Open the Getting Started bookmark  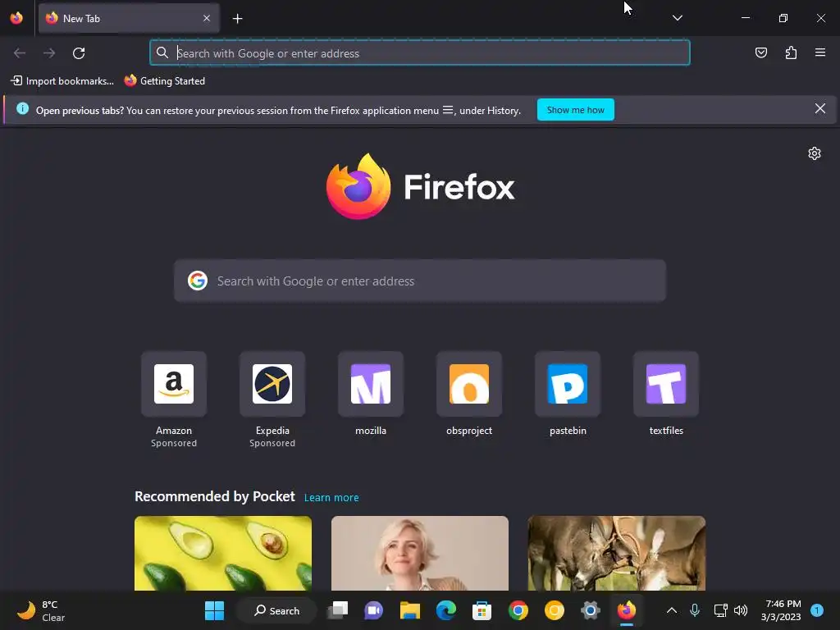(164, 81)
